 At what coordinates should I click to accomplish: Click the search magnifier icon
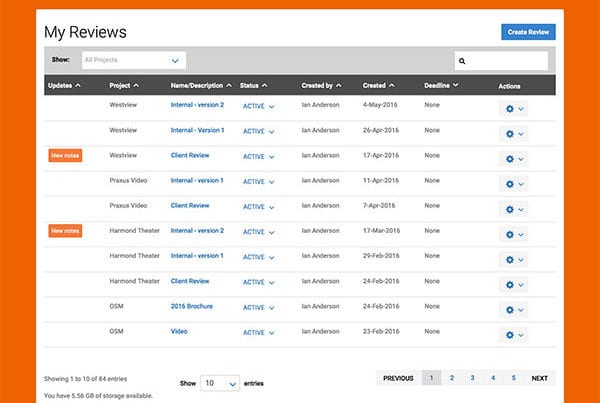coord(462,61)
